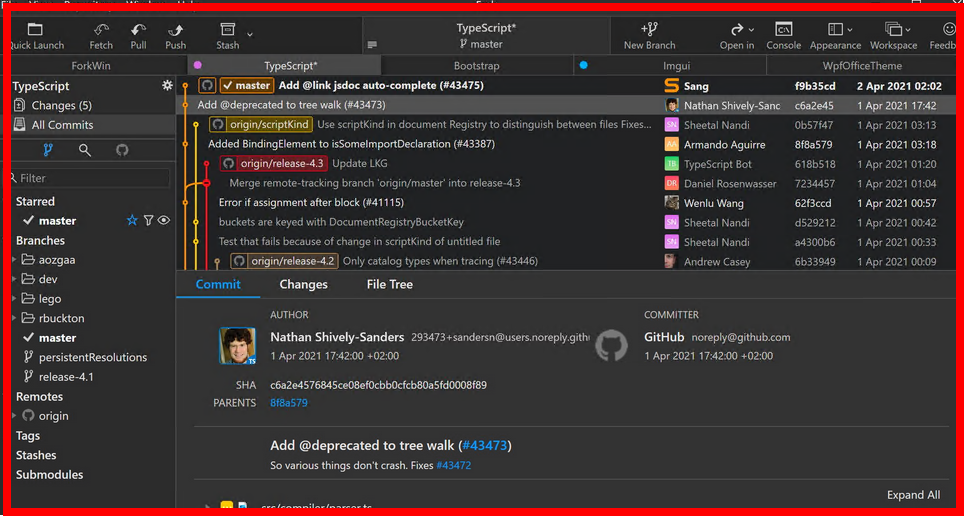Click the origin/scriptKind branch badge
Screen dimensions: 964x516
click(x=261, y=125)
